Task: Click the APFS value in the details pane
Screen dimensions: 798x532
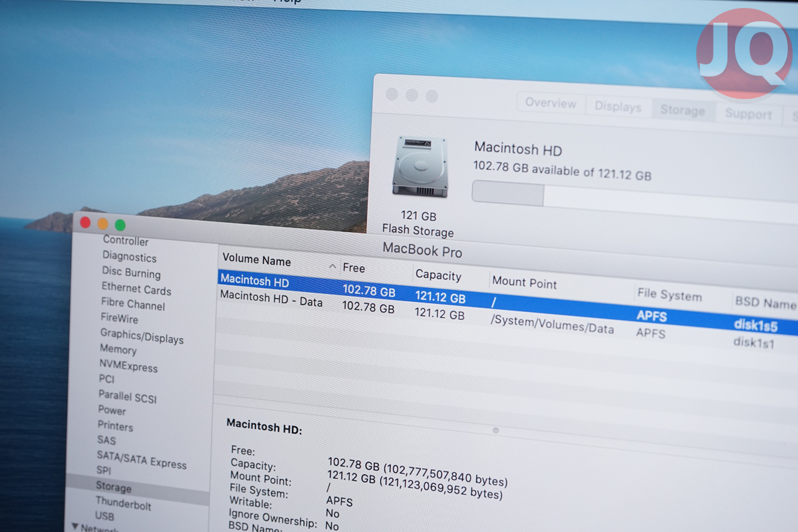Action: 339,501
